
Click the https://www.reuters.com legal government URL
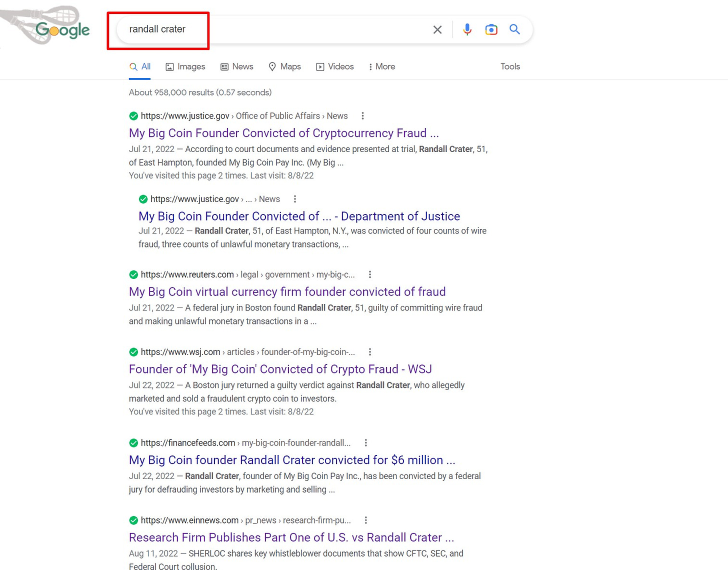pos(247,274)
